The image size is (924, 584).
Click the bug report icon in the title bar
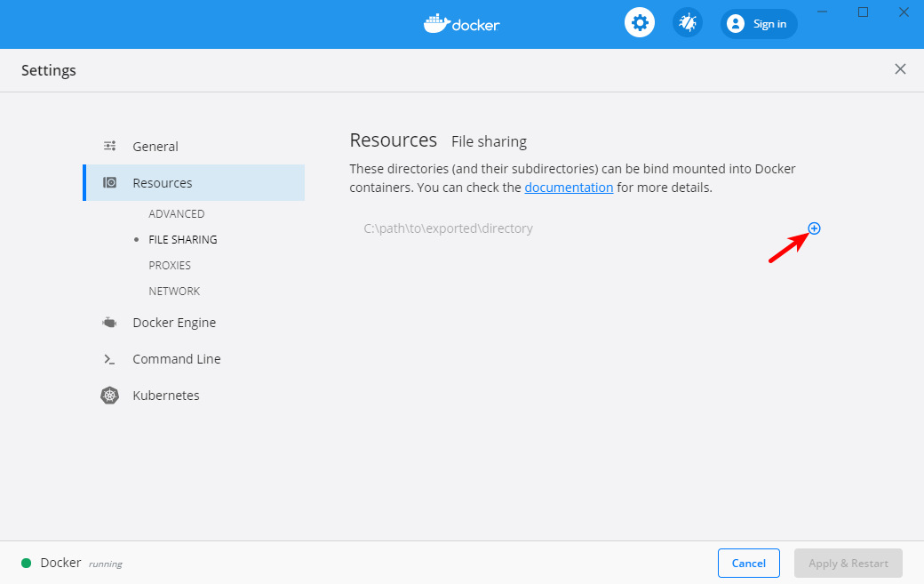[x=687, y=22]
